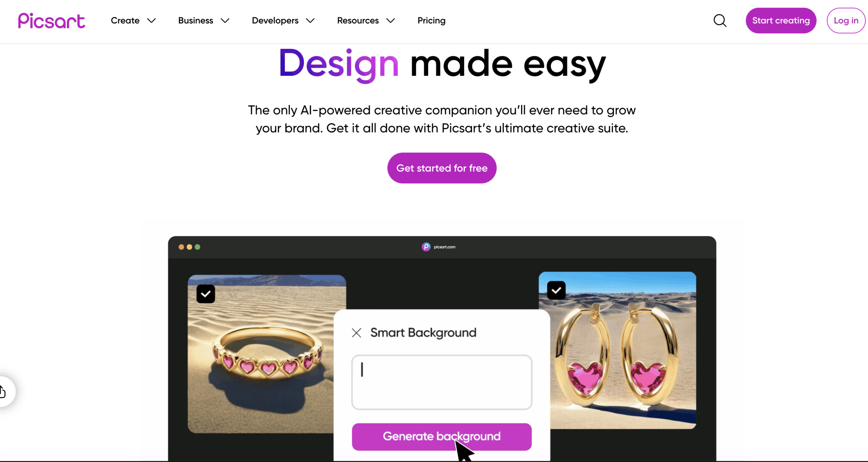This screenshot has width=868, height=462.
Task: Toggle the checkmark on the earrings image
Action: pos(556,290)
